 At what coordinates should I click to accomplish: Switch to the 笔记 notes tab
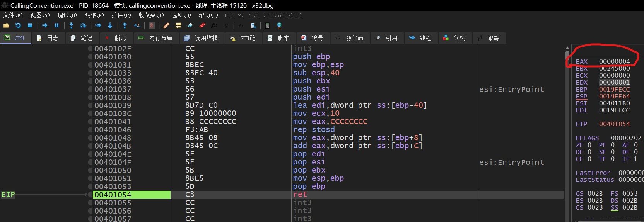click(82, 38)
